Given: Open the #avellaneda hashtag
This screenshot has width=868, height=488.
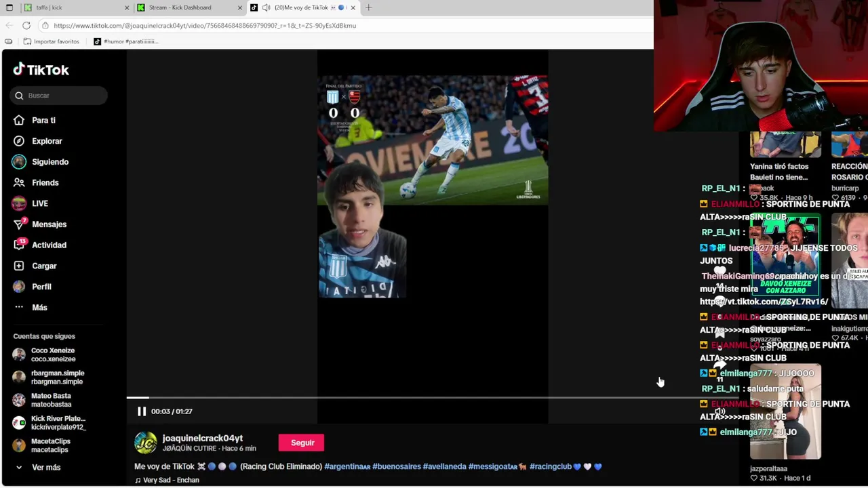Looking at the screenshot, I should (x=444, y=466).
